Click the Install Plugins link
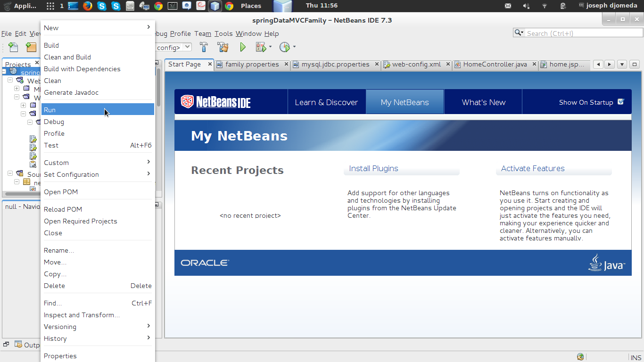The image size is (644, 362). tap(373, 168)
